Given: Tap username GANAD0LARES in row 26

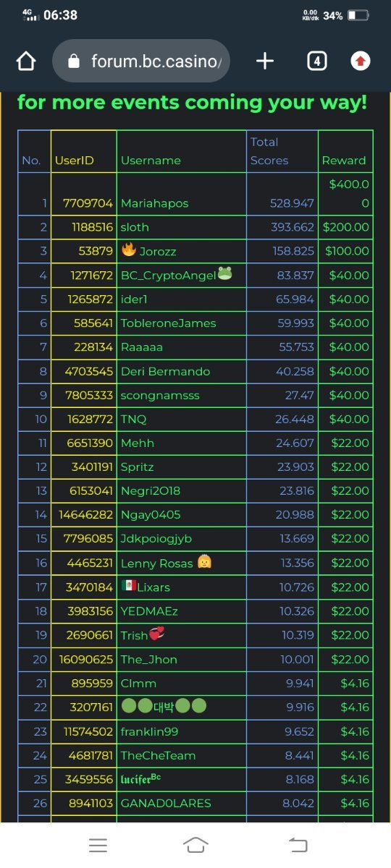Looking at the screenshot, I should (166, 803).
